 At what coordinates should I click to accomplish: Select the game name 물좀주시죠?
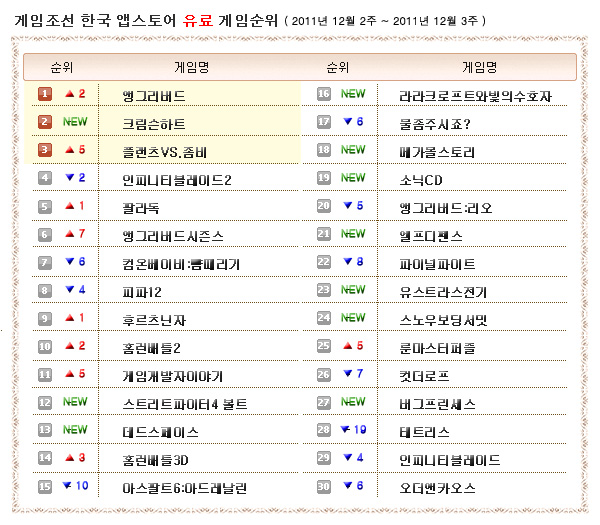pyautogui.click(x=435, y=124)
